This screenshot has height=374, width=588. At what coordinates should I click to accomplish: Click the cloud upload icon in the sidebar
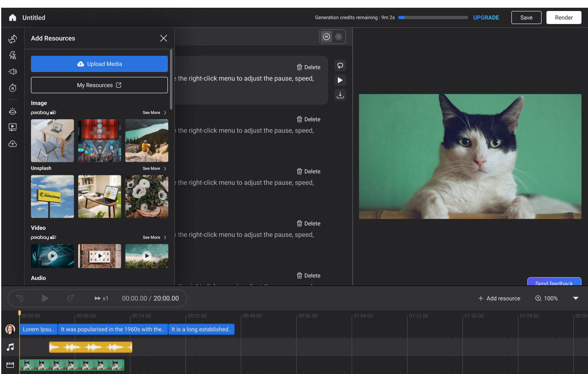pyautogui.click(x=12, y=144)
